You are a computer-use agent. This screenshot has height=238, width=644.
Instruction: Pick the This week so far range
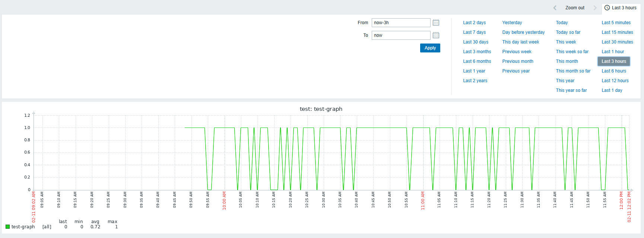click(x=572, y=52)
